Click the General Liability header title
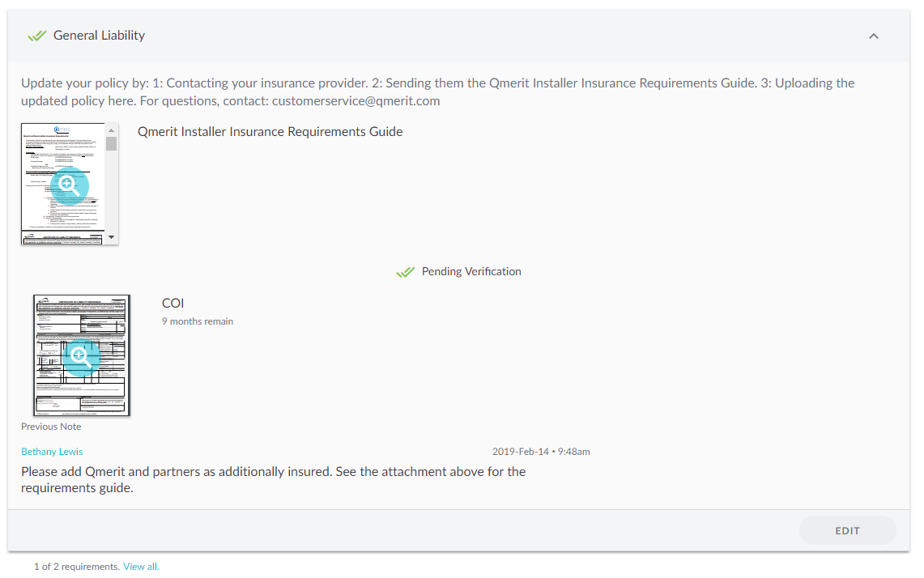Screen dimensions: 924x578 (99, 36)
